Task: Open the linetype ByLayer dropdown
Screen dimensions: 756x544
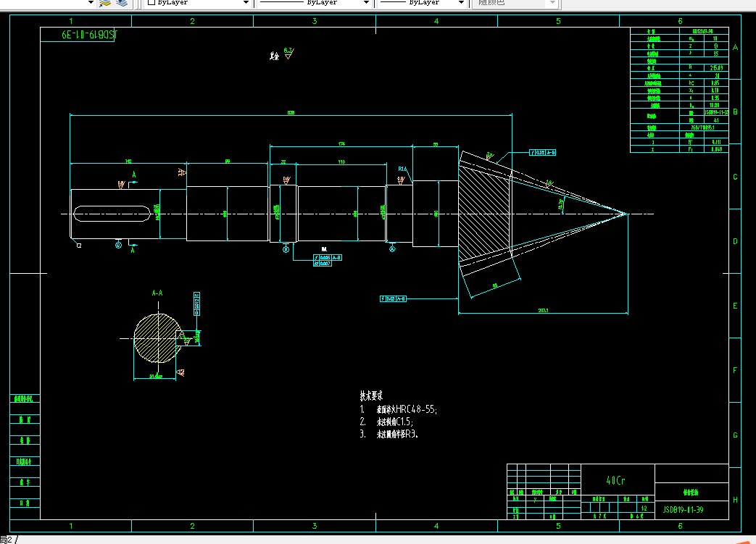Action: [x=366, y=2]
